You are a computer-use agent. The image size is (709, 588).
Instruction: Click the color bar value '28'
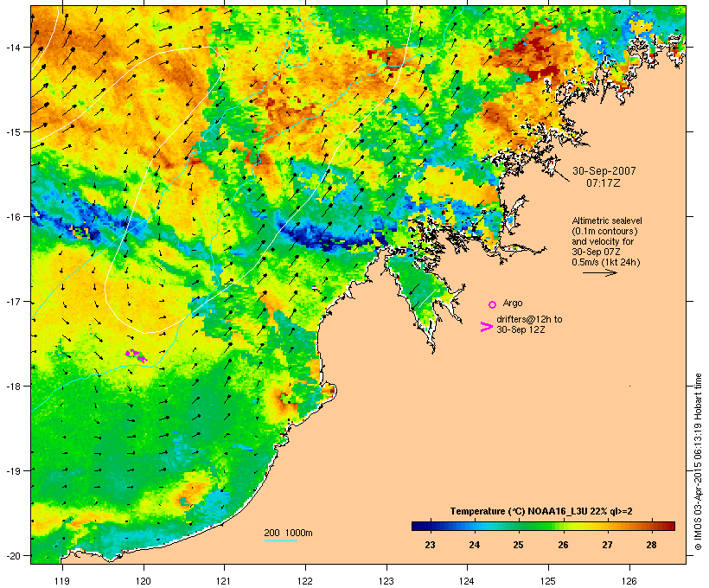651,545
